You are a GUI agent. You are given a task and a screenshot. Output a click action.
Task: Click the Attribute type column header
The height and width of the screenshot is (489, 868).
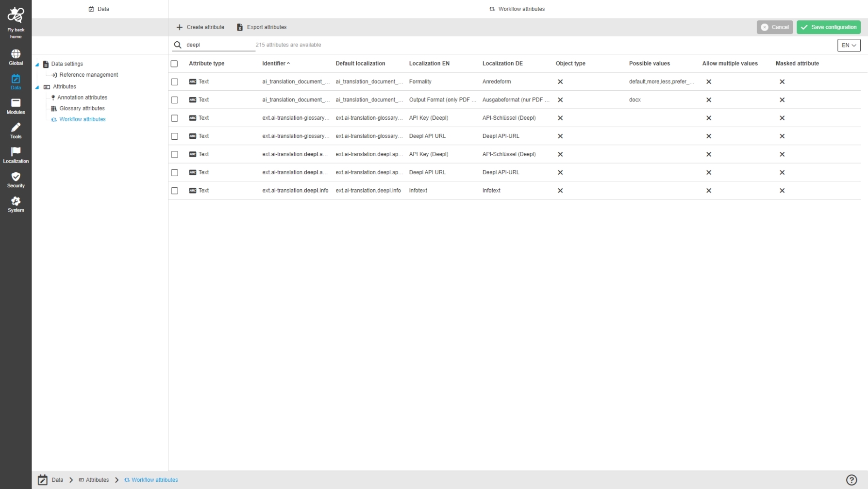pyautogui.click(x=206, y=64)
